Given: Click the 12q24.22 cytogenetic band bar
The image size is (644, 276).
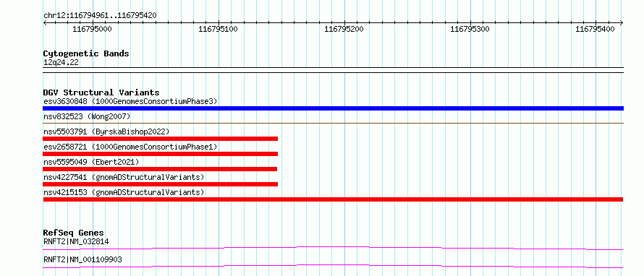Looking at the screenshot, I should tap(333, 70).
